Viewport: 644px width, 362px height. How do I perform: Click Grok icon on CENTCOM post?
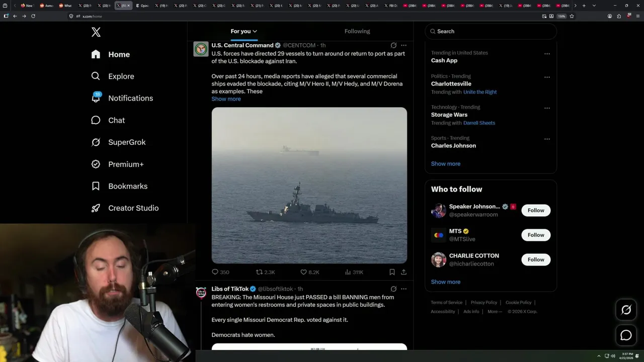393,45
